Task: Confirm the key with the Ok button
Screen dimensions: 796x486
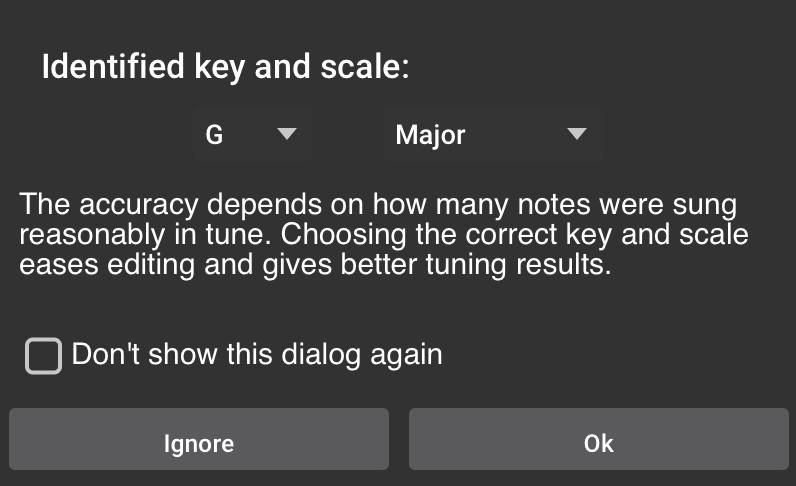Action: 598,443
